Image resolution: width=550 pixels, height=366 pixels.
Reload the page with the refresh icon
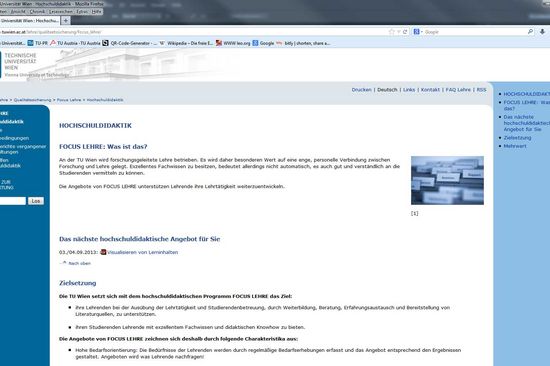click(x=405, y=32)
